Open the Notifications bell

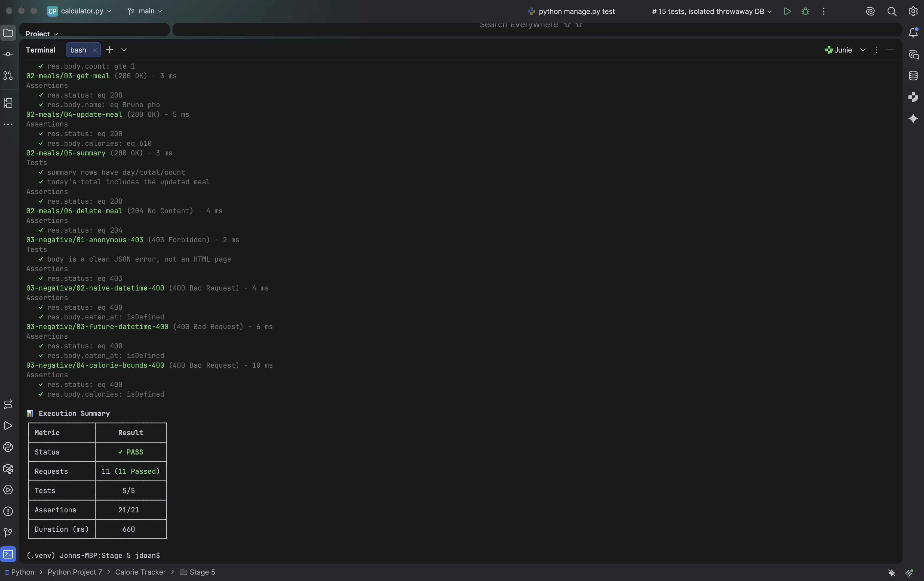point(913,33)
